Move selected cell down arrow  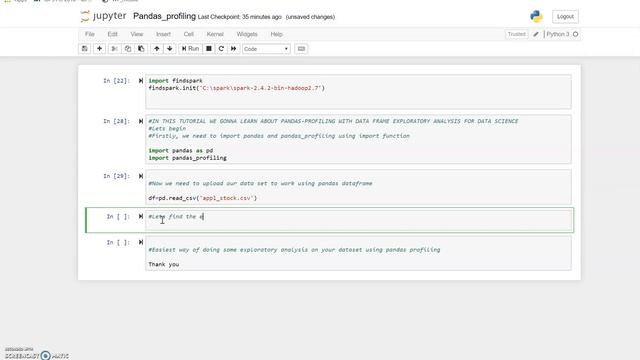click(170, 49)
